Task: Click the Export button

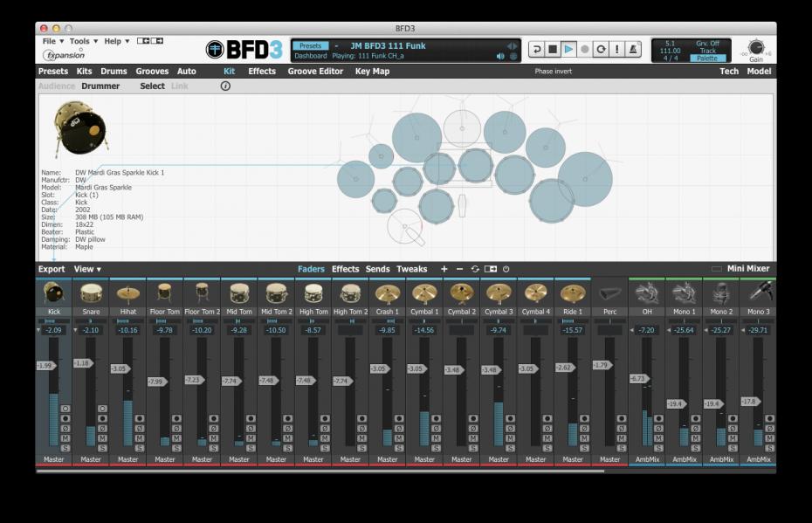Action: point(52,269)
